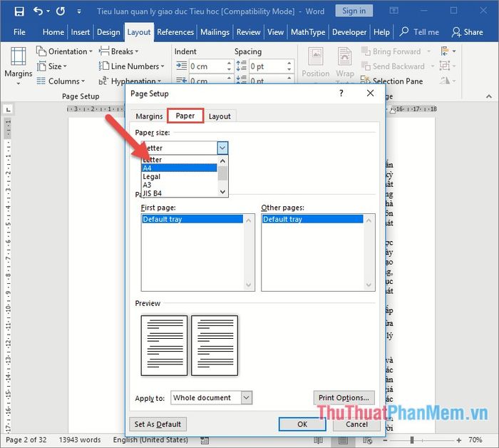Click the Print Options button
Viewport: 499px width, 448px height.
[x=344, y=397]
